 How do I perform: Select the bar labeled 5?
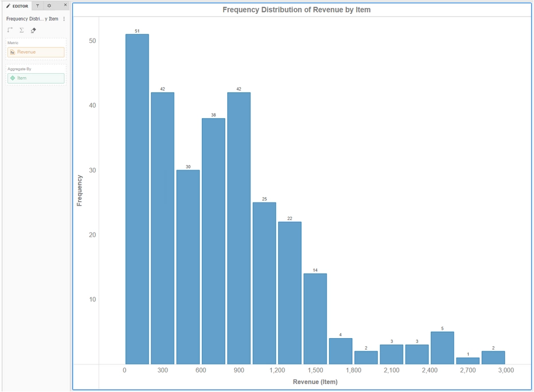pos(442,348)
